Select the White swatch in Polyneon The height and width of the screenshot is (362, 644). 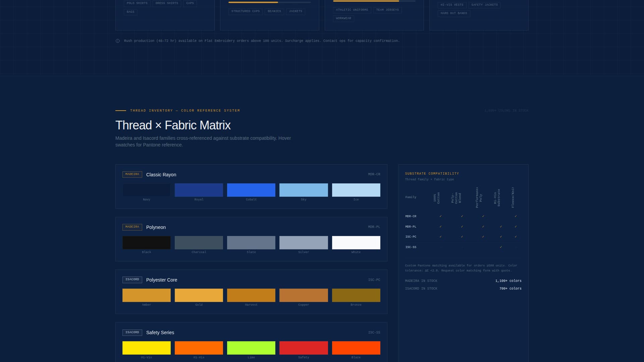click(356, 242)
